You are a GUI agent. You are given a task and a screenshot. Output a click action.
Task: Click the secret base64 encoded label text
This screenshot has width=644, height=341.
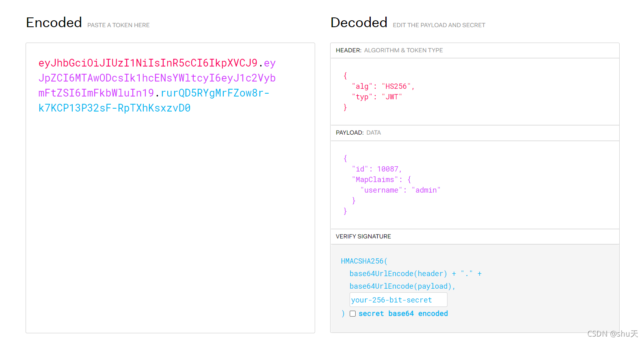click(x=403, y=313)
